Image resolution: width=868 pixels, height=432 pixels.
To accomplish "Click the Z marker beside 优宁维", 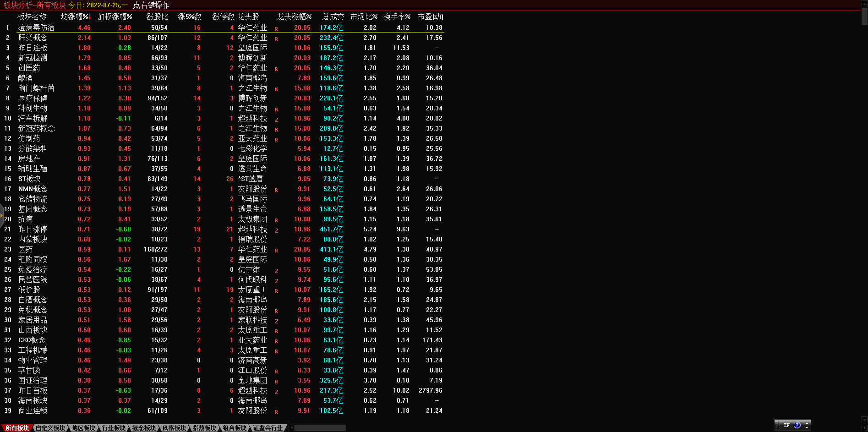I will (x=276, y=270).
